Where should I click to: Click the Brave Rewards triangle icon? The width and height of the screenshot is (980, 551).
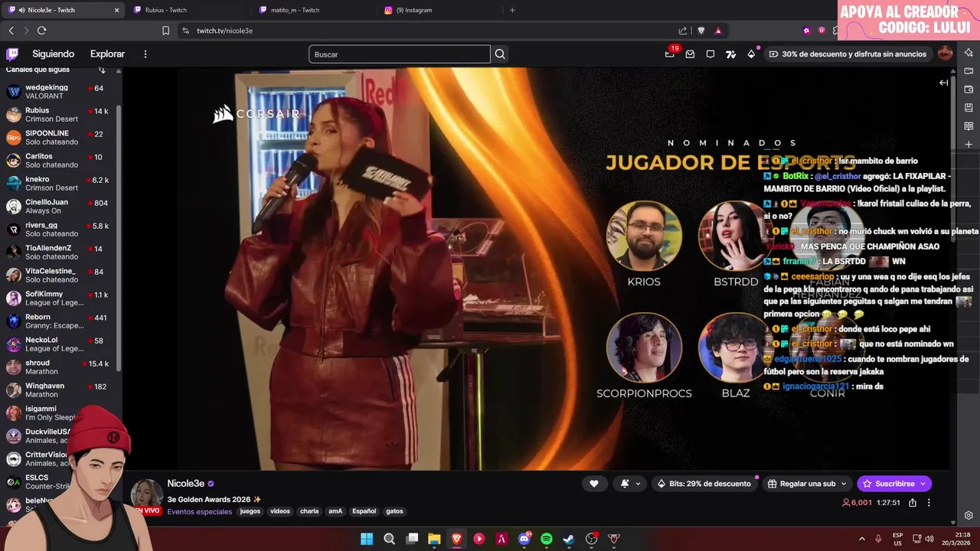tap(718, 31)
